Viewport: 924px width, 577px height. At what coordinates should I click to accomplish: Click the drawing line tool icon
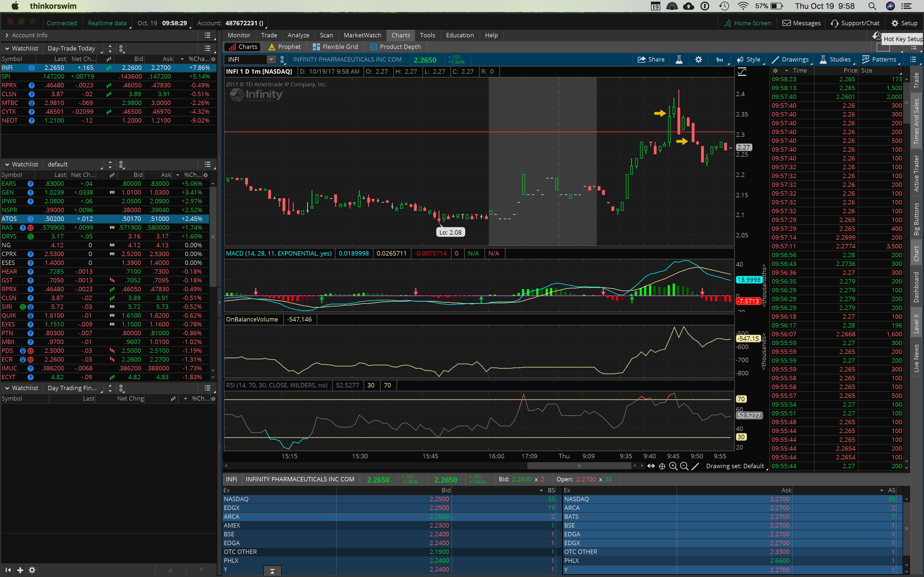[x=695, y=466]
